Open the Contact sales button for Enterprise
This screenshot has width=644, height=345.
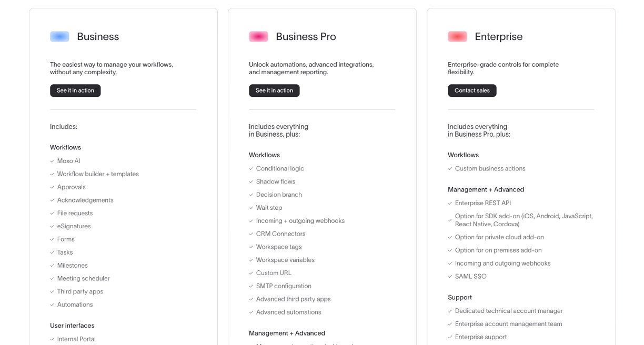(x=472, y=90)
